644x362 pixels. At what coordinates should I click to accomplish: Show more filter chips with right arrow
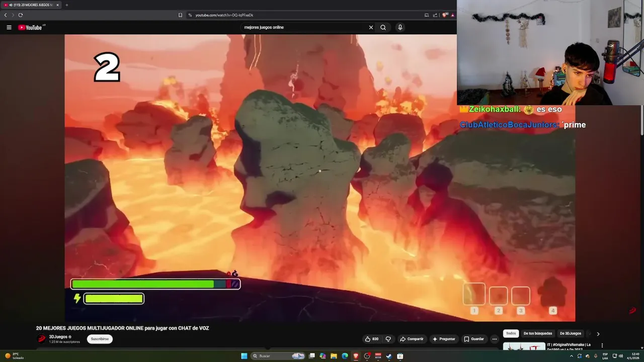point(598,333)
